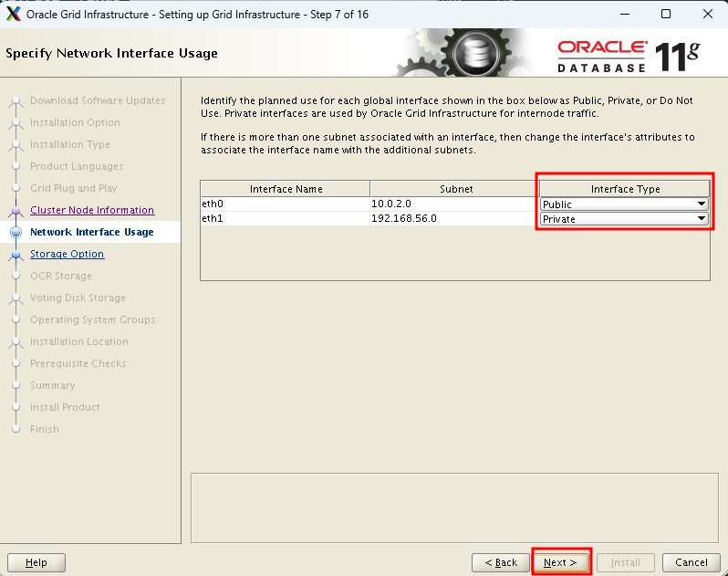Click the Subnet column header

455,189
